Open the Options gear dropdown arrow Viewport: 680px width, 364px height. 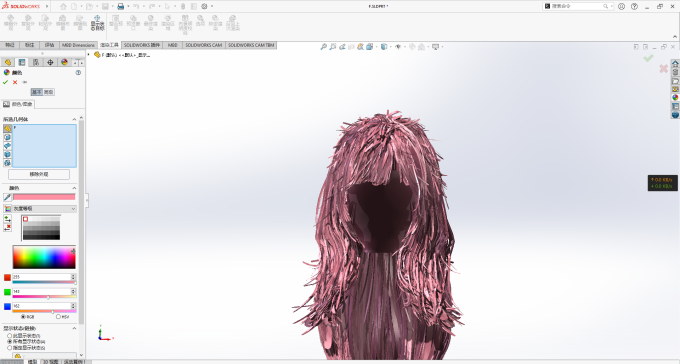pos(212,7)
